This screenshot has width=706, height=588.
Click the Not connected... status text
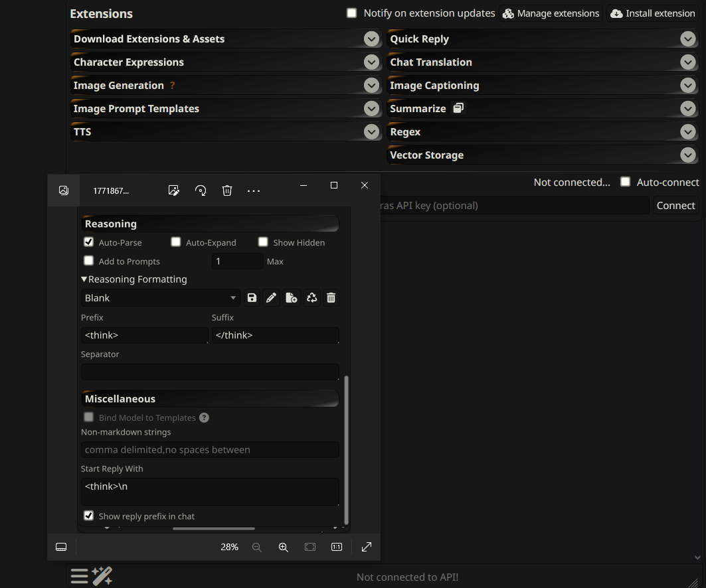click(x=572, y=183)
